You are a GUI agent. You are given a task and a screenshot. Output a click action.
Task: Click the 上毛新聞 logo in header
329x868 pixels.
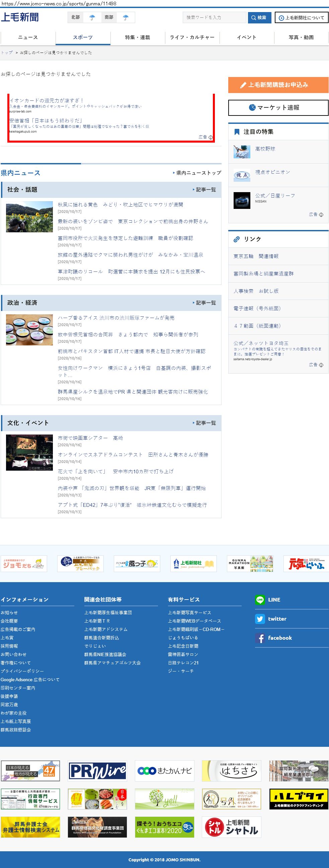pos(20,17)
